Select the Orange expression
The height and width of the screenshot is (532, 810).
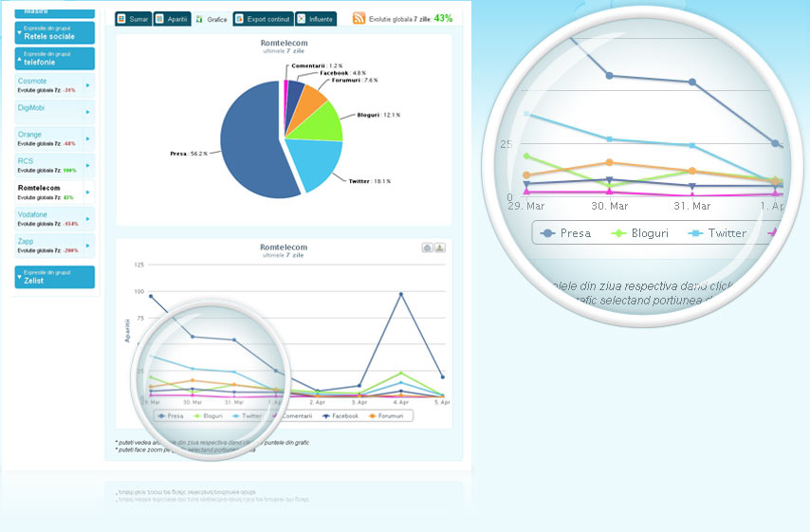point(55,138)
